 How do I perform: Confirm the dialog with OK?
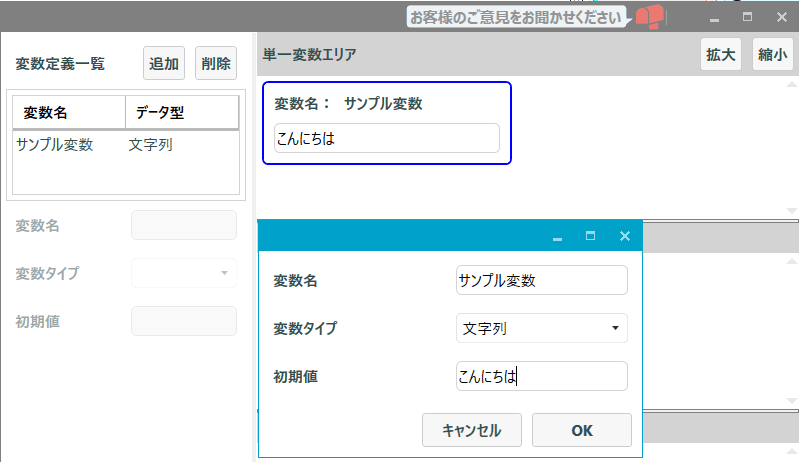coord(582,430)
